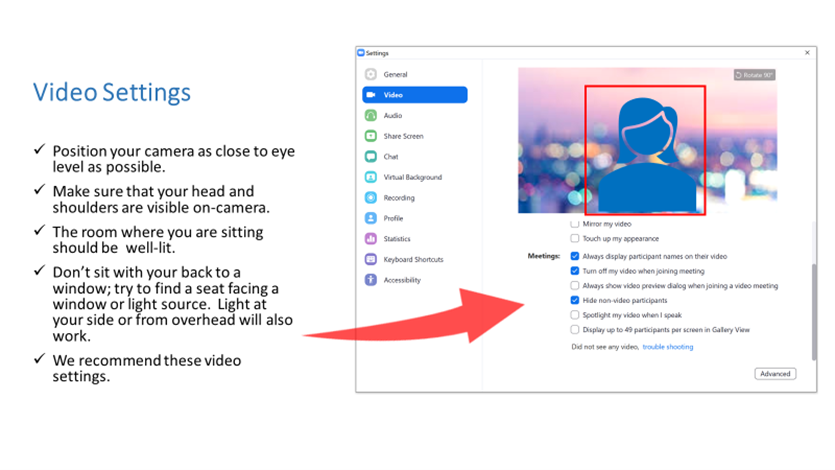The image size is (835, 470).
Task: Open Keyboard Shortcuts icon
Action: click(371, 259)
